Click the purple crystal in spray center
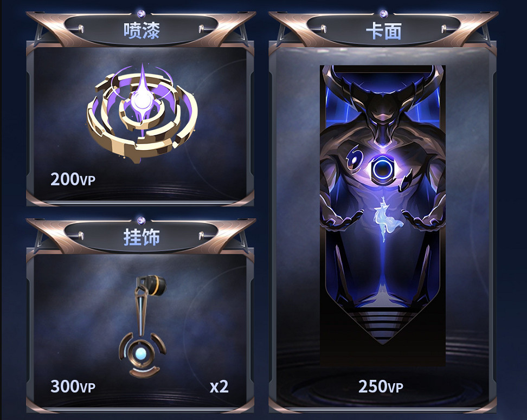This screenshot has height=420, width=527. pos(143,98)
